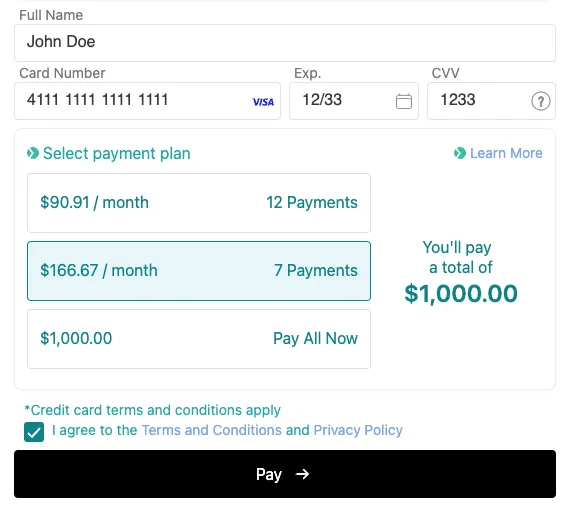Click the arrow icon on Pay button
Viewport: 580px width, 509px height.
tap(302, 474)
